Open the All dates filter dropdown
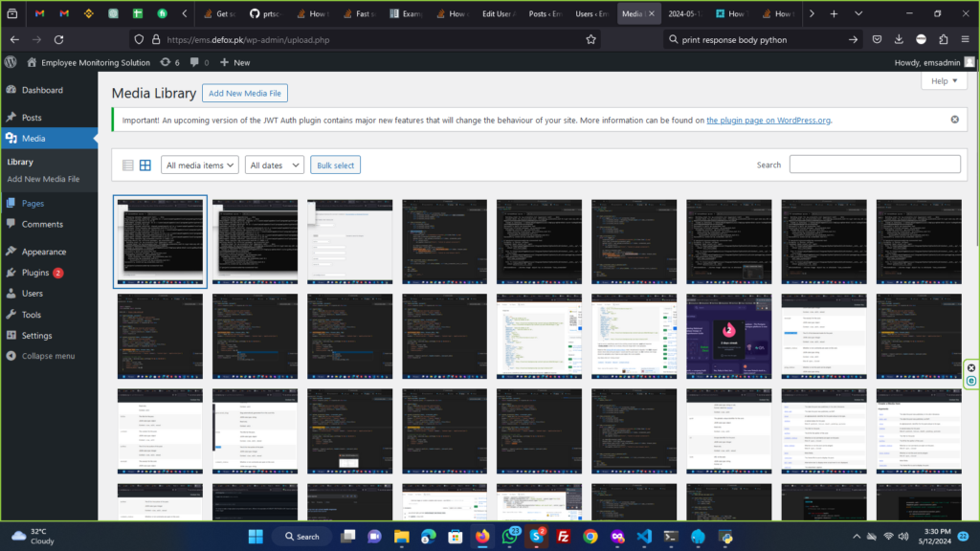The height and width of the screenshot is (551, 980). point(274,165)
